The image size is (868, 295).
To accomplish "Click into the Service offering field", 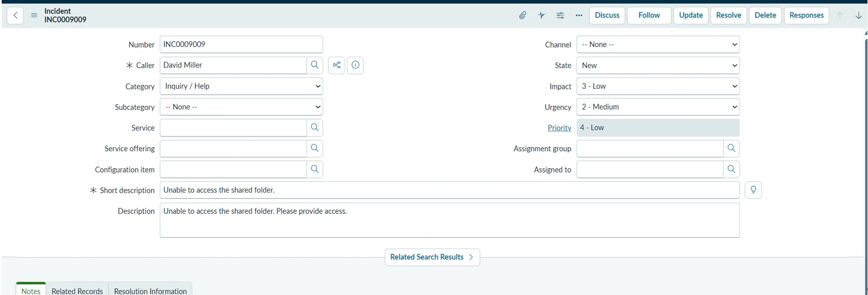I will pos(234,148).
